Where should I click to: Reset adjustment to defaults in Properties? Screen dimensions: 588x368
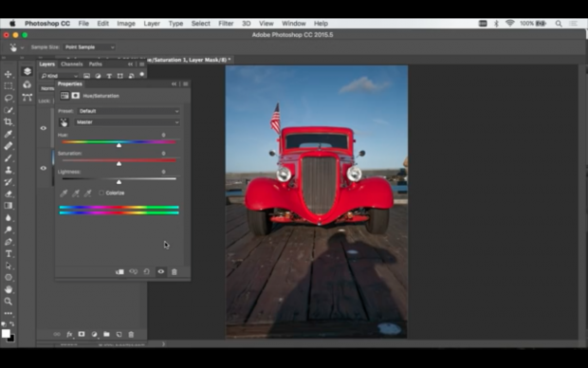147,271
